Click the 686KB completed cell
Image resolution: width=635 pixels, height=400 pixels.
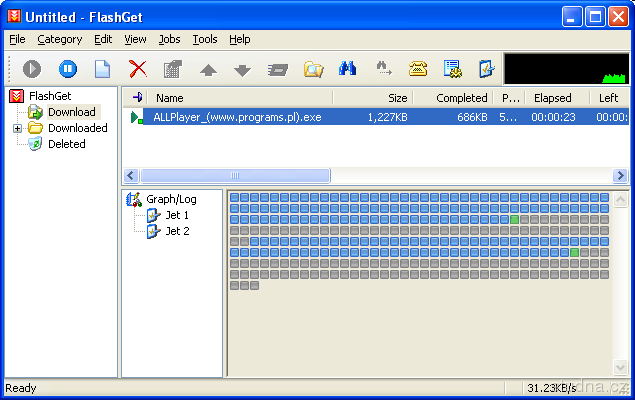pos(472,117)
